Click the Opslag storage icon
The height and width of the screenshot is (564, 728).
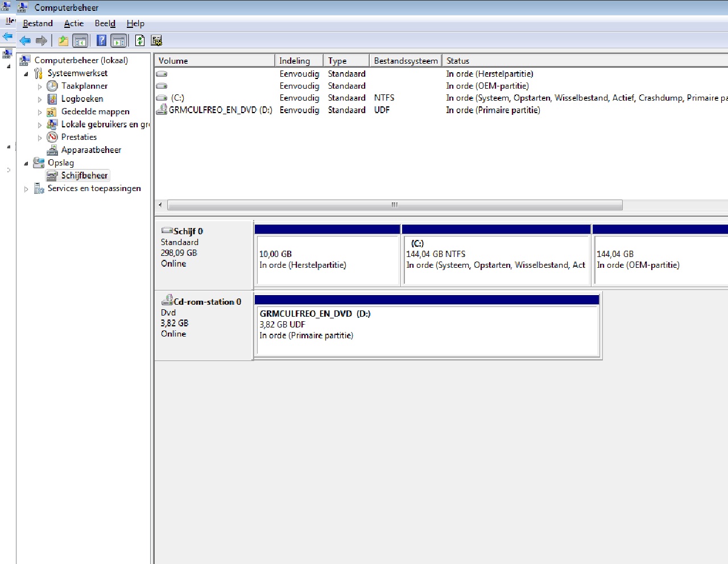pyautogui.click(x=39, y=163)
